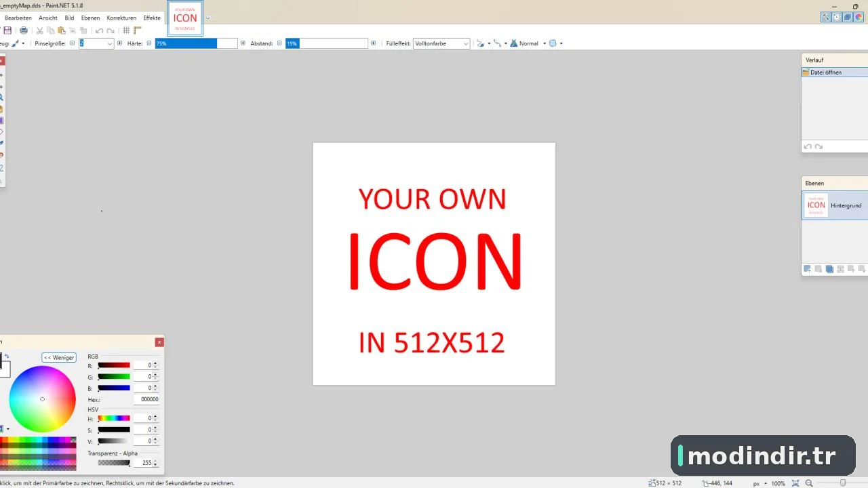Open the Ebenen menu
This screenshot has height=488, width=868.
tap(90, 18)
